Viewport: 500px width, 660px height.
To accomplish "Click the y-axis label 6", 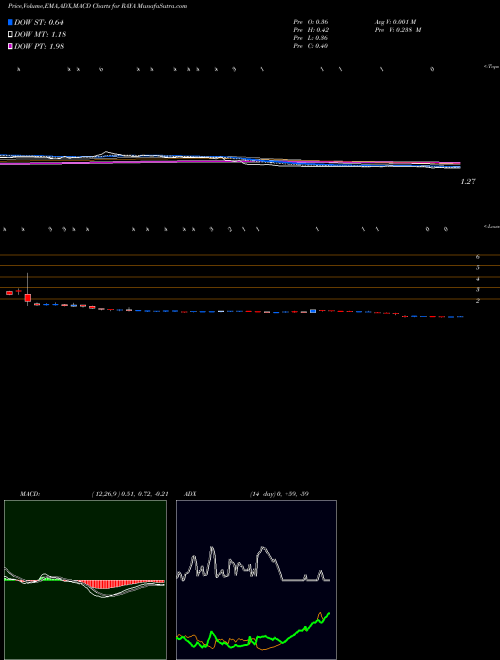I will tap(478, 256).
